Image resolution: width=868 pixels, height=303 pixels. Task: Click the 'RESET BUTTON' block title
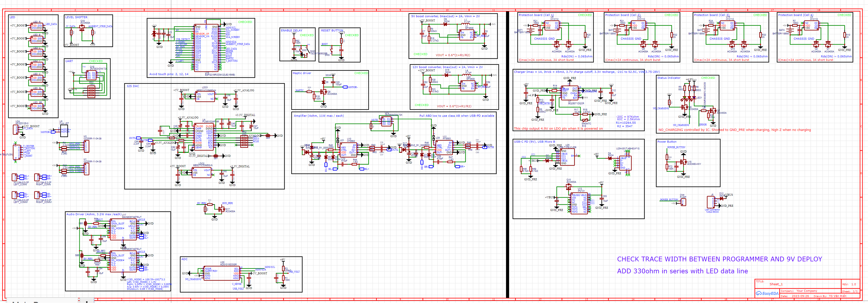pyautogui.click(x=332, y=30)
